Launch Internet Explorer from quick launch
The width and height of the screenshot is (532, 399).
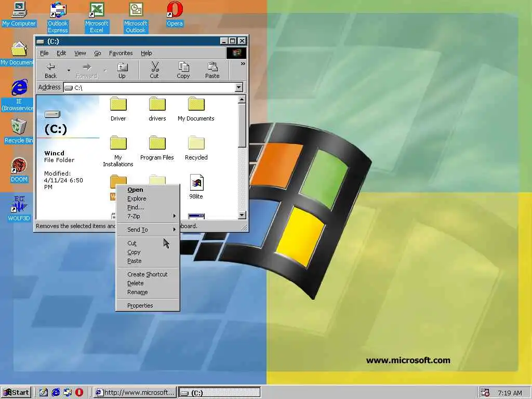(56, 392)
